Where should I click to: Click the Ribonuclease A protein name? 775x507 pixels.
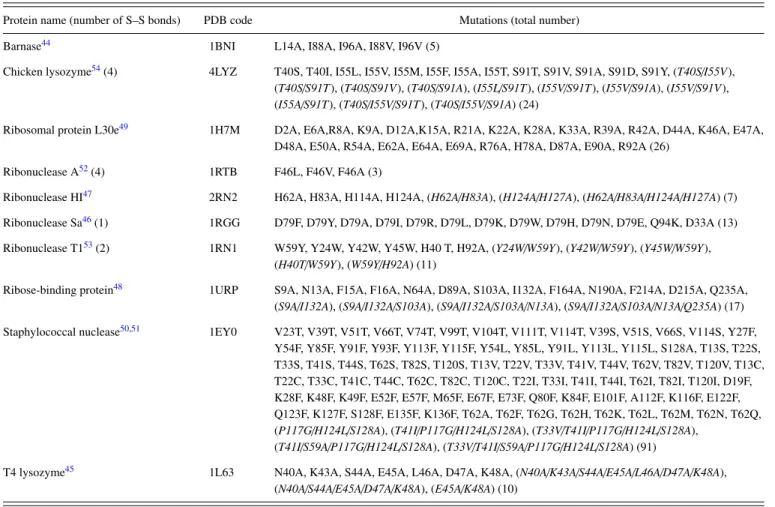[41, 172]
